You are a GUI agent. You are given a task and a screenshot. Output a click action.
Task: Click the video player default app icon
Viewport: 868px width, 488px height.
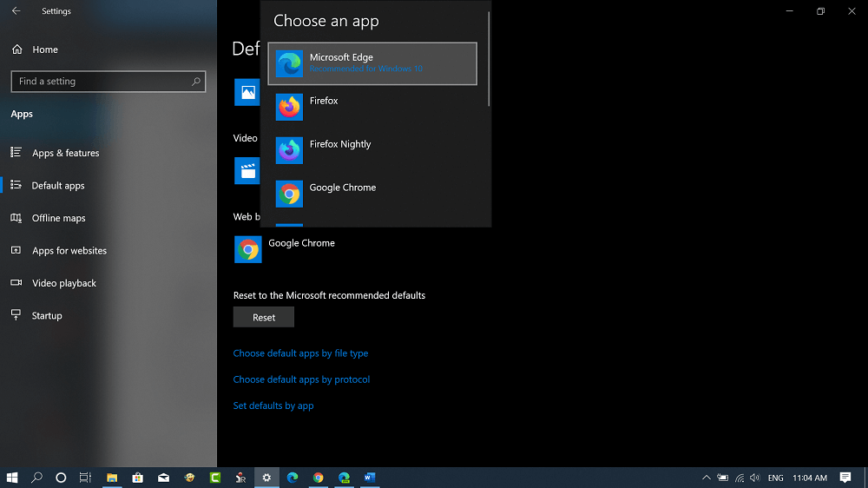(247, 170)
